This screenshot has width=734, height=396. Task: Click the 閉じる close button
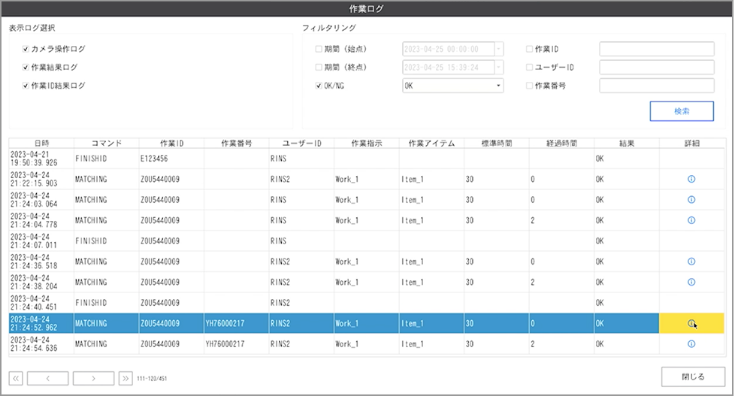(x=693, y=377)
